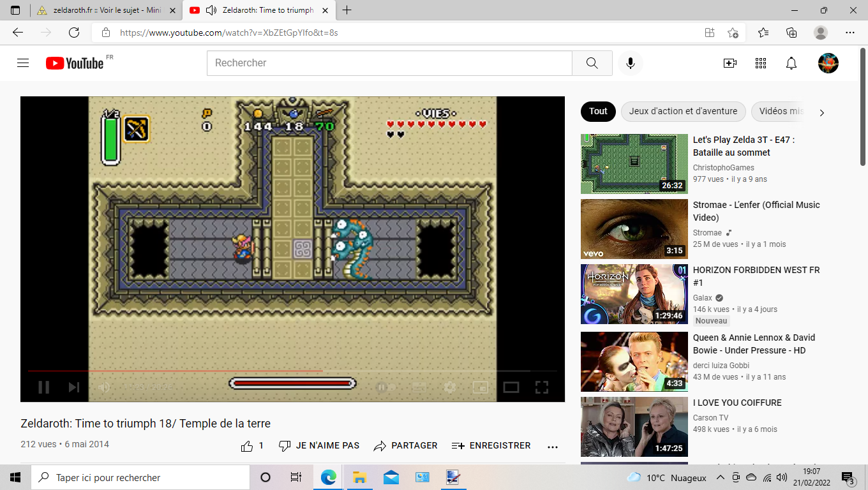The image size is (868, 490).
Task: Close the Zeldaroth YouTube tab
Action: click(326, 10)
